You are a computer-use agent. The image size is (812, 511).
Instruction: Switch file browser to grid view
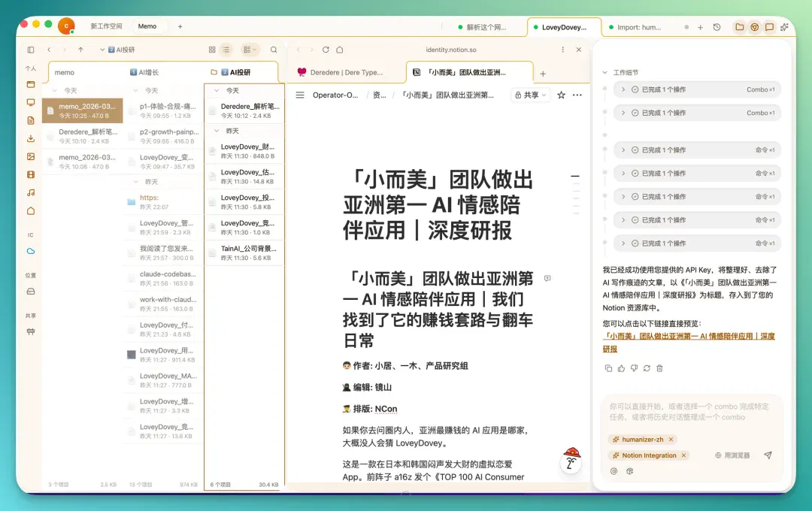coord(212,50)
